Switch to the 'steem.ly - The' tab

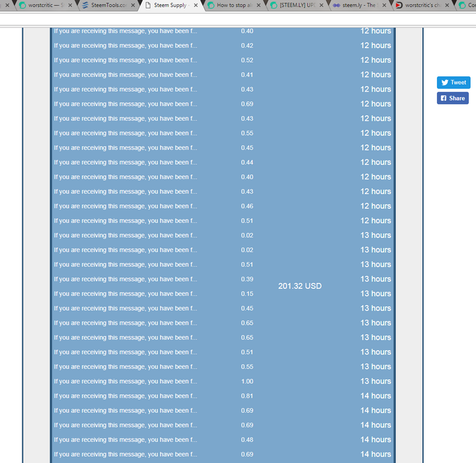click(x=360, y=5)
